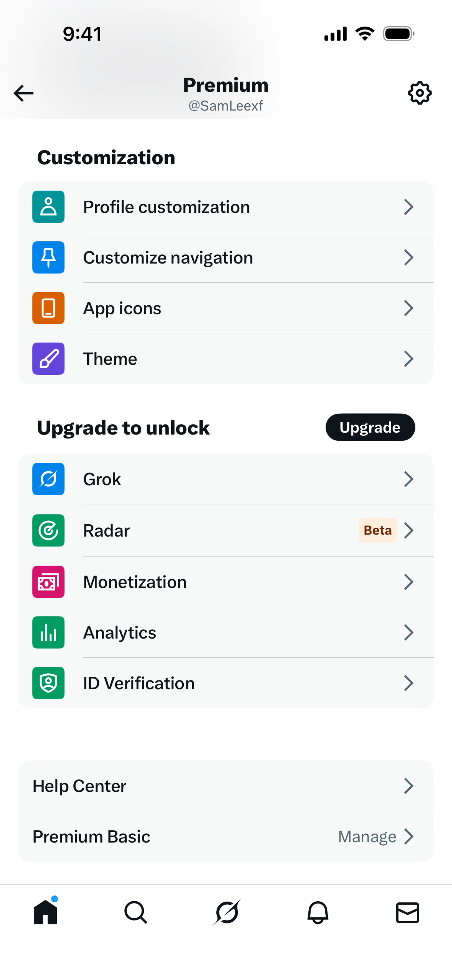
Task: Open Messages envelope icon
Action: (408, 912)
